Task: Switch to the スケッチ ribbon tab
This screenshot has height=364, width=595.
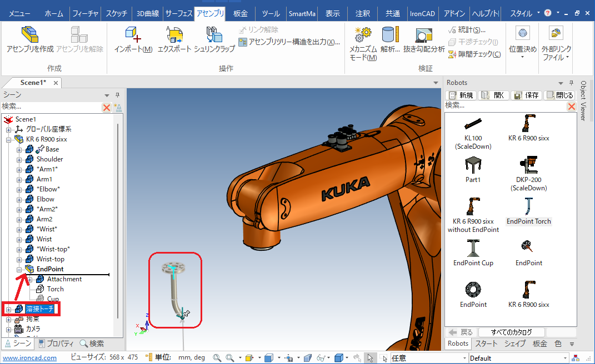Action: (x=116, y=13)
